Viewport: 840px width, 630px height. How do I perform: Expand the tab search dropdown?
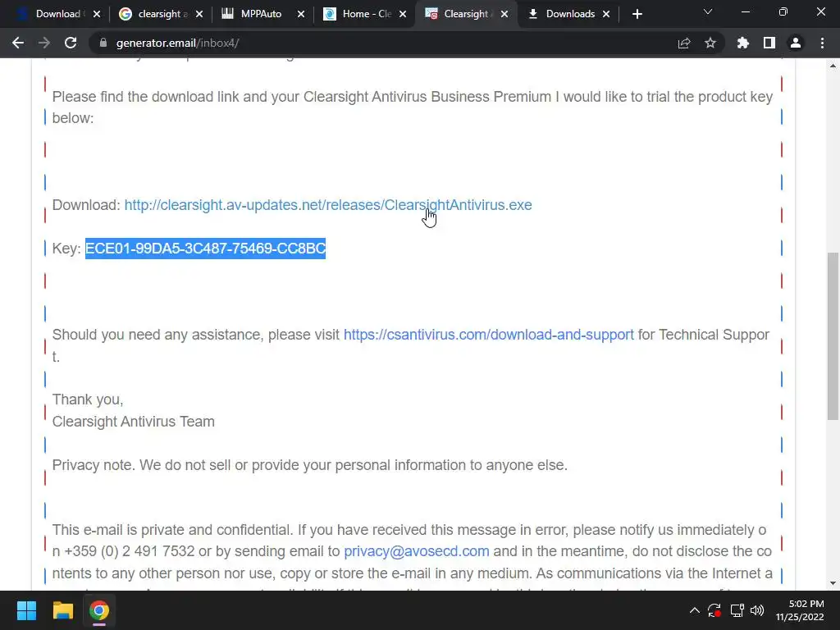[708, 11]
